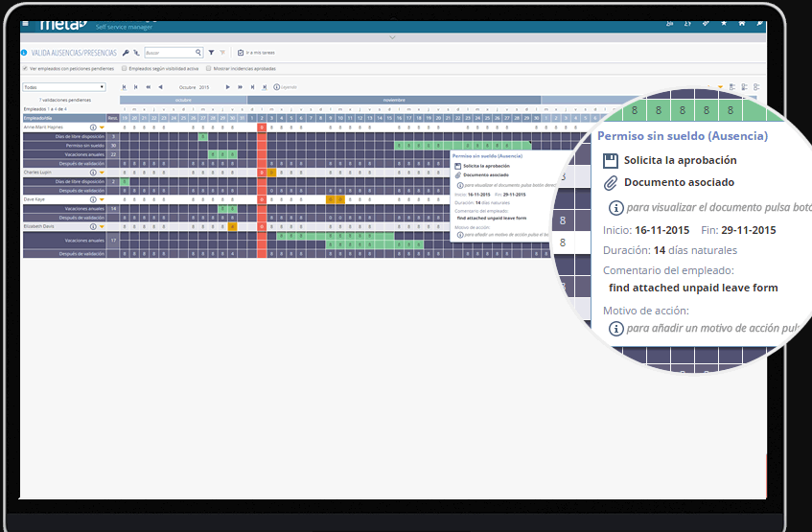This screenshot has height=532, width=812.
Task: Click the key icon in the toolbar
Action: tap(126, 53)
